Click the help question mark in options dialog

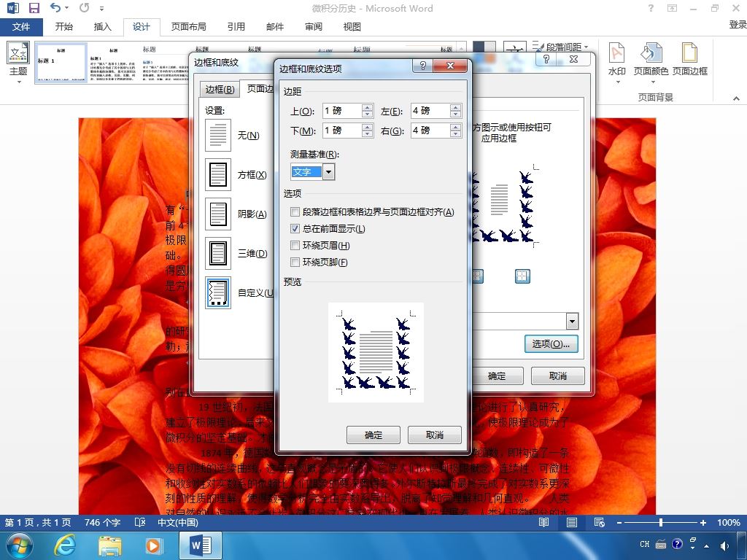[422, 65]
